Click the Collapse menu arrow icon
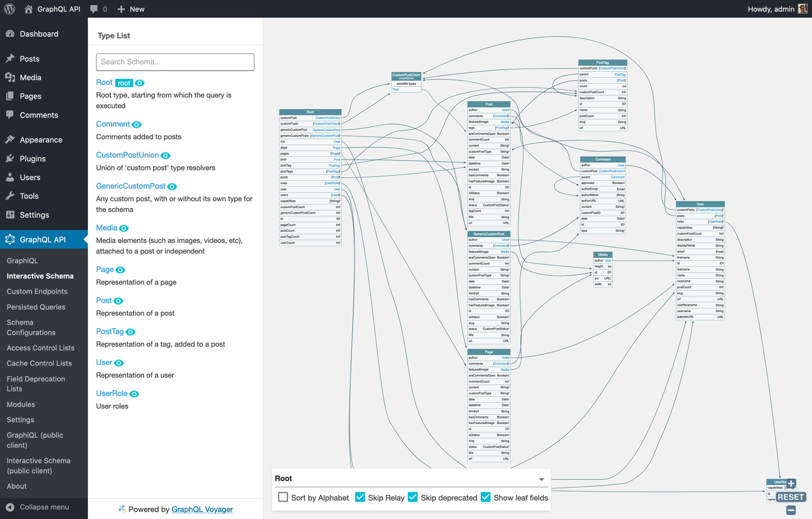 10,507
